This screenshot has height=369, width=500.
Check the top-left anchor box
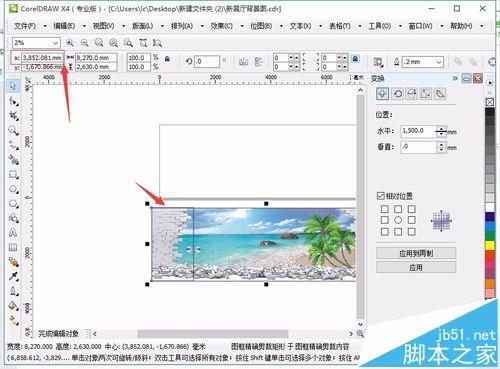pos(384,209)
